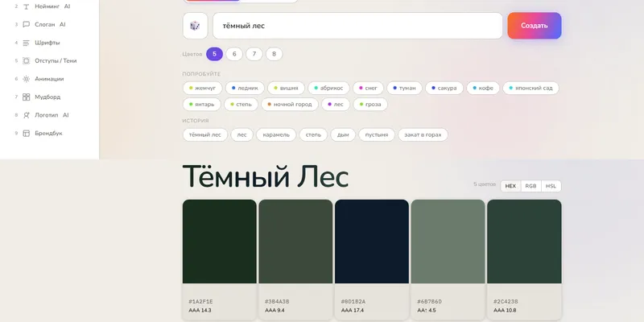
Task: Click the #3B4A3B hex code text
Action: 277,301
